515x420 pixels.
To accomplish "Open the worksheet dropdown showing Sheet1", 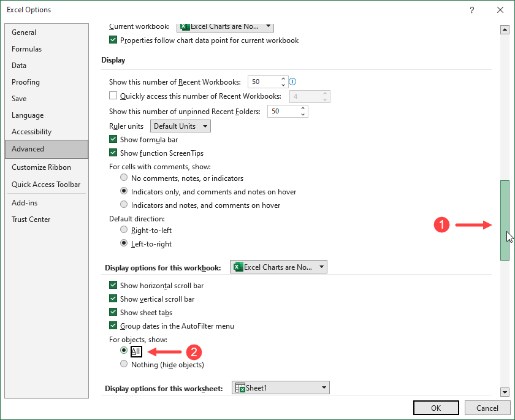I will pos(324,387).
